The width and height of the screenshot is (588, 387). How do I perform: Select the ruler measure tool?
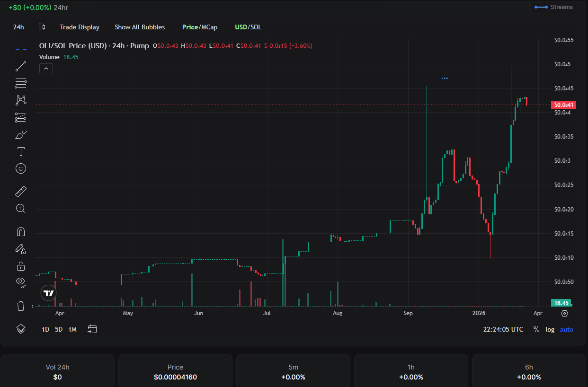tap(21, 192)
